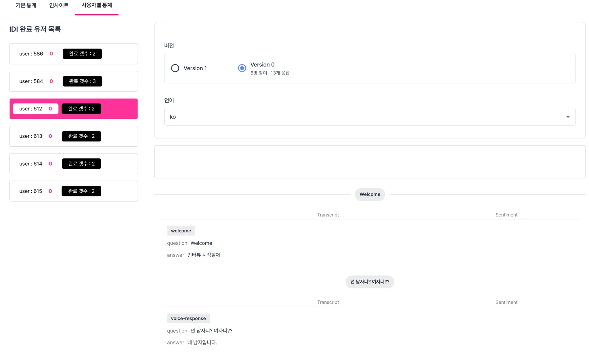Click the empty panel below language
This screenshot has height=364, width=589.
[x=370, y=162]
